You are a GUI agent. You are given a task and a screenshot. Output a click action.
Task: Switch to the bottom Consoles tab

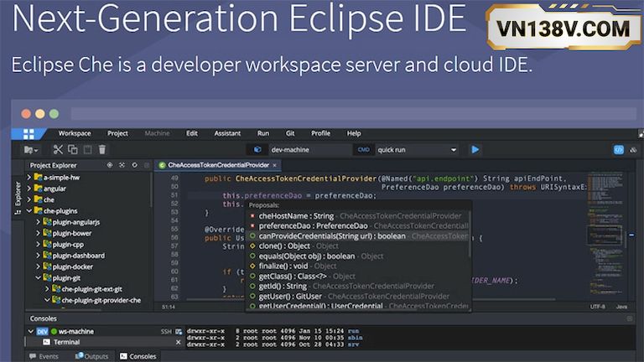(x=138, y=356)
